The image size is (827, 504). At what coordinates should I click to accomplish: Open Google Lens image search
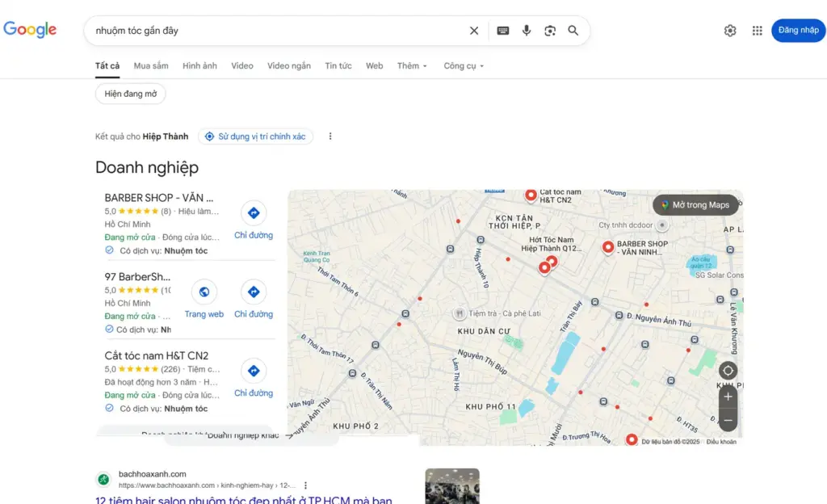[x=549, y=30]
